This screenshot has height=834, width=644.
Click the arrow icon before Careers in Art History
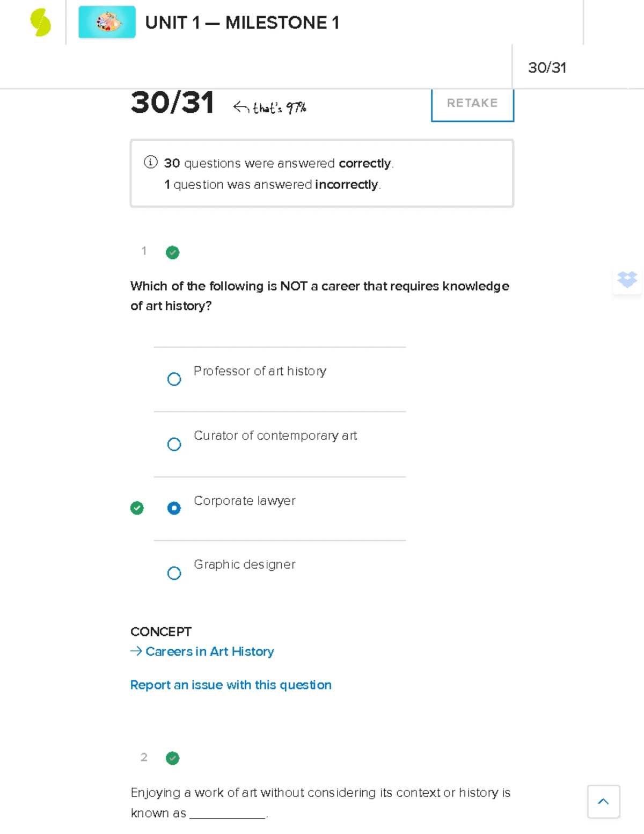point(135,651)
